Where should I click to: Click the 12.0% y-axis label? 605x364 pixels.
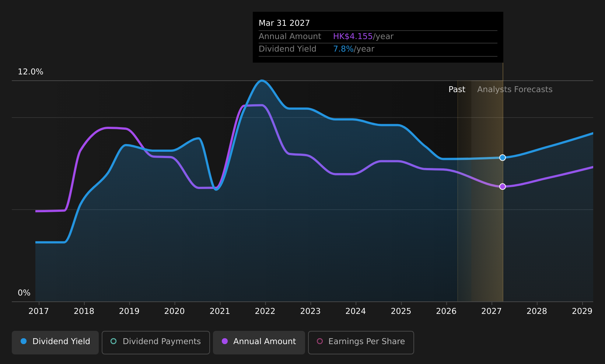[31, 72]
